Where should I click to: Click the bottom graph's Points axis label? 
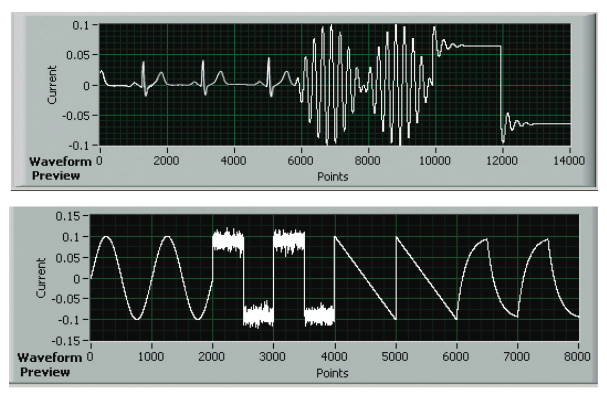pyautogui.click(x=332, y=373)
